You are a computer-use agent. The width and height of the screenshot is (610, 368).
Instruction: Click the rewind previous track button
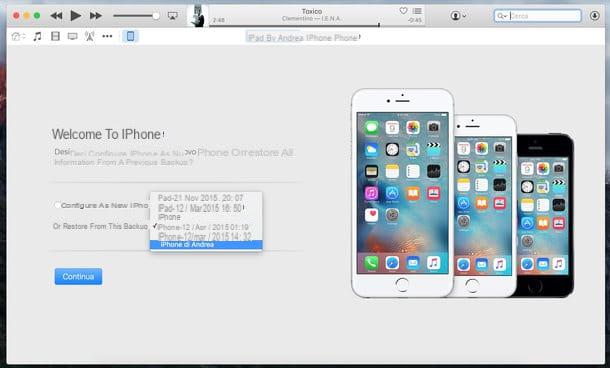tap(56, 16)
